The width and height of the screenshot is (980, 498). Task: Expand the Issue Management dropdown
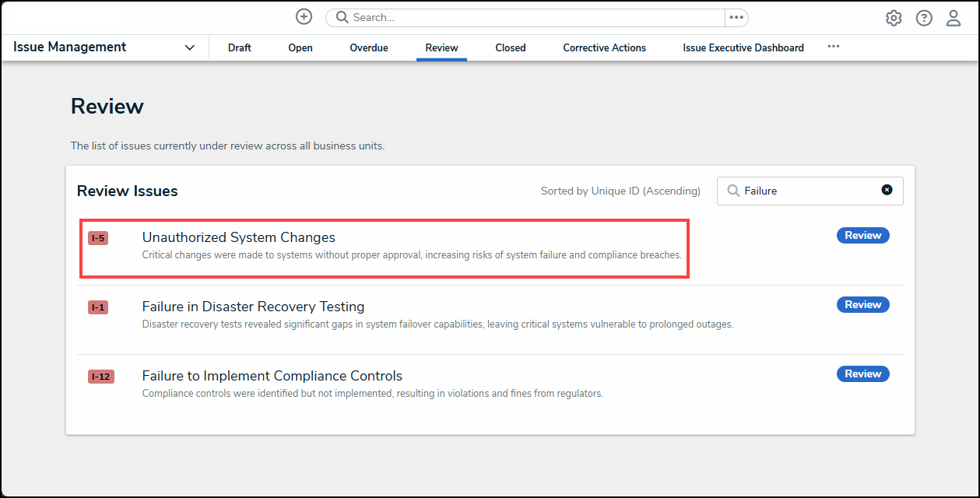pos(190,47)
